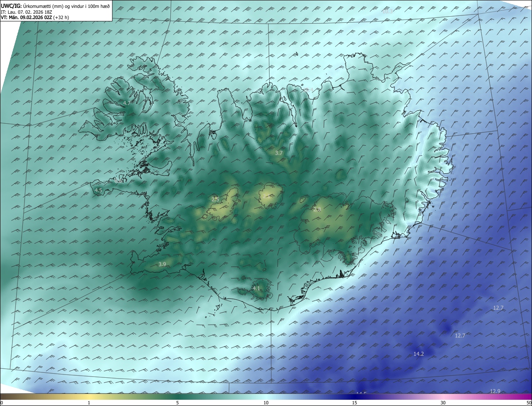Click the 2.5 value on the map
Screen dimensions: 532x406
[215, 199]
